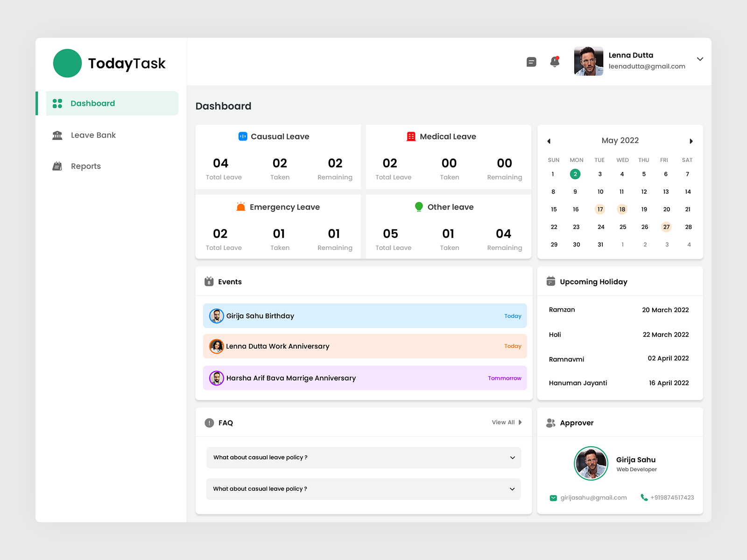The width and height of the screenshot is (747, 560).
Task: Click the Holi holiday name
Action: pyautogui.click(x=555, y=335)
